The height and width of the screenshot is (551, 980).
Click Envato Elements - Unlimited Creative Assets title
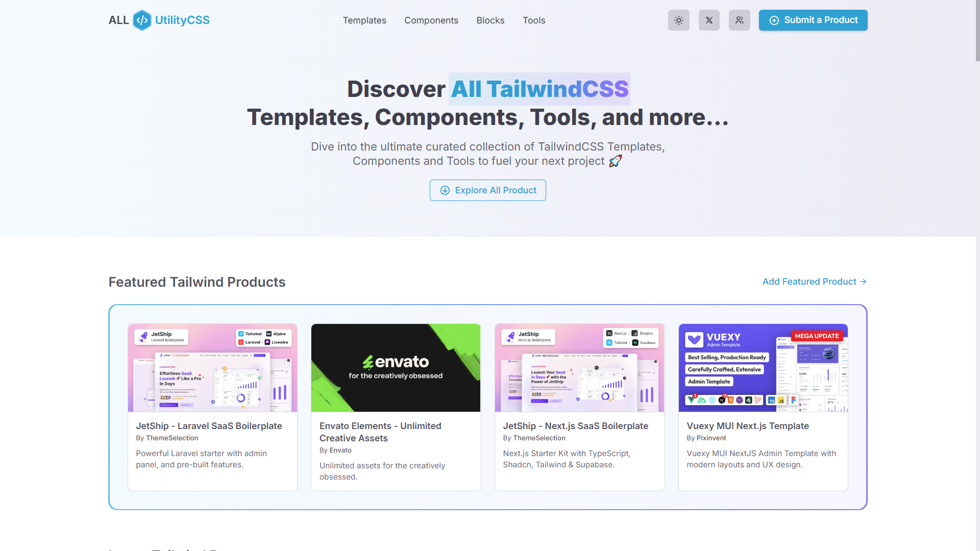coord(380,432)
